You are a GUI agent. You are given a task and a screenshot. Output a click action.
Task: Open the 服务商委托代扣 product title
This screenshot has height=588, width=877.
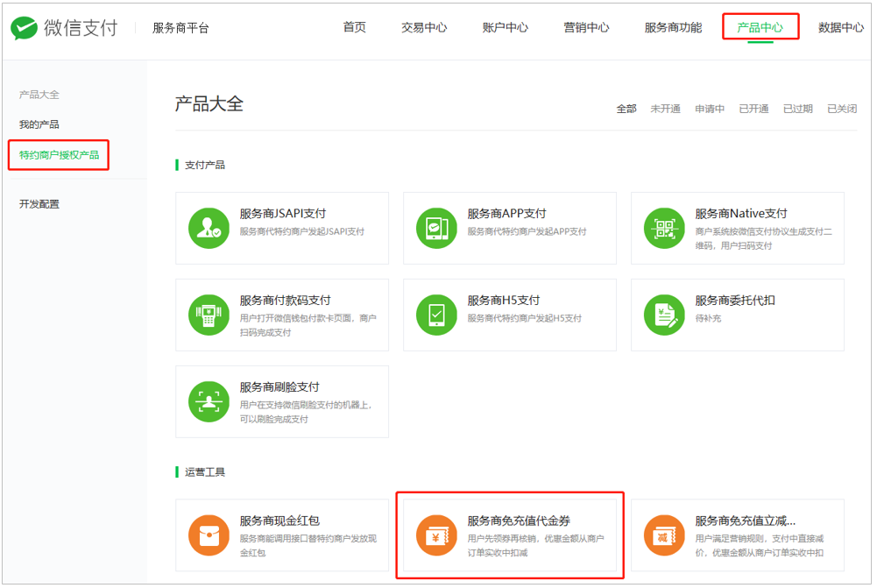pyautogui.click(x=735, y=301)
